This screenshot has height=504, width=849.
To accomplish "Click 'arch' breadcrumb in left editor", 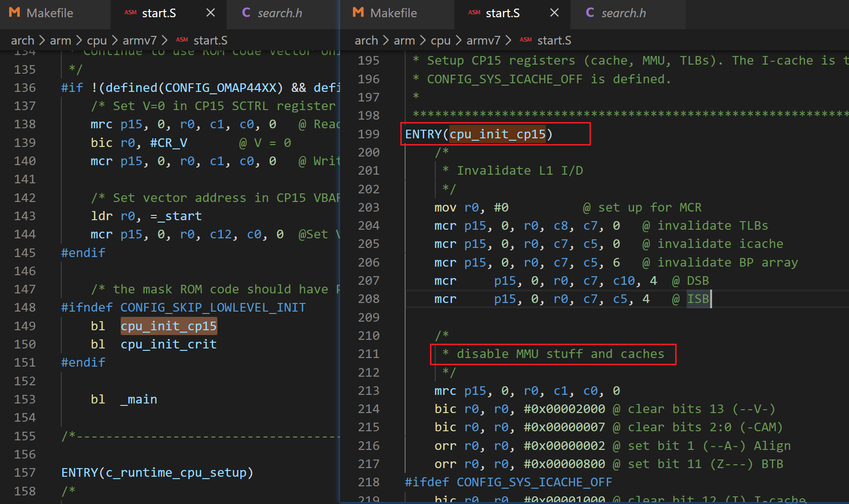I will pos(23,41).
